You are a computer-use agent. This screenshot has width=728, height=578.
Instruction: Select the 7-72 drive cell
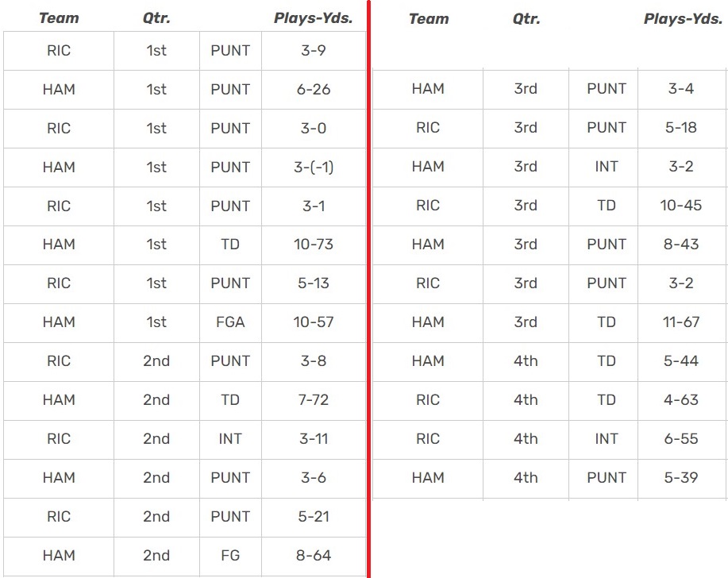click(313, 400)
